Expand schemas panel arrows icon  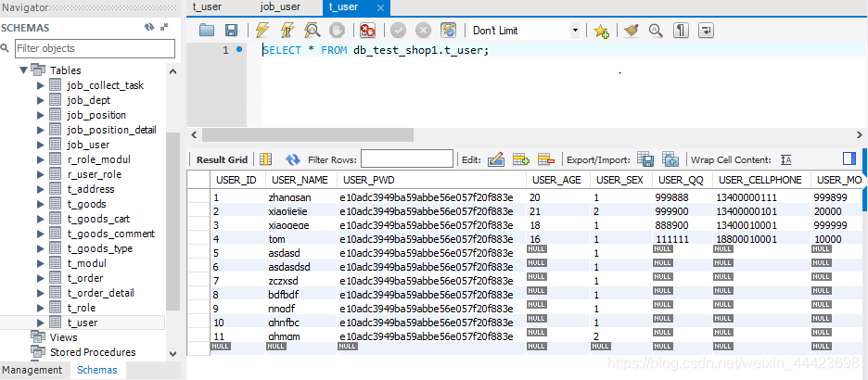coord(164,27)
